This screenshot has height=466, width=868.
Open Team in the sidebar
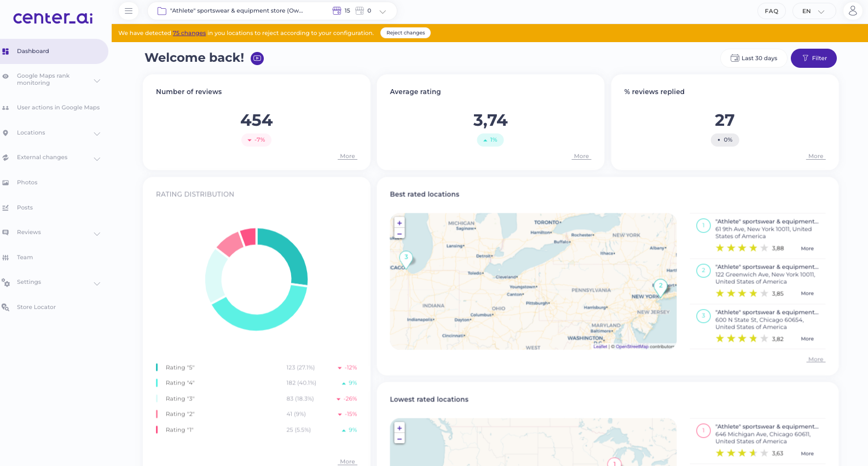pos(25,258)
